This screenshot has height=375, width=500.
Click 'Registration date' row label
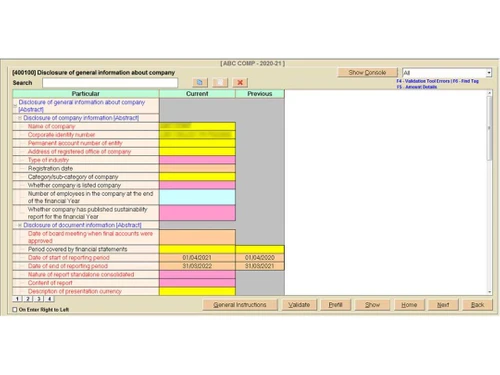pos(50,168)
